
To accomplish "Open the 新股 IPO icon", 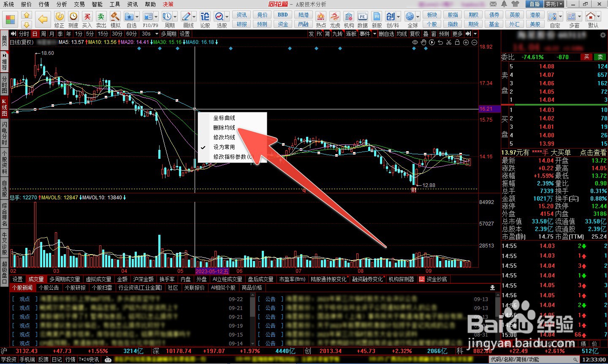I will (377, 19).
